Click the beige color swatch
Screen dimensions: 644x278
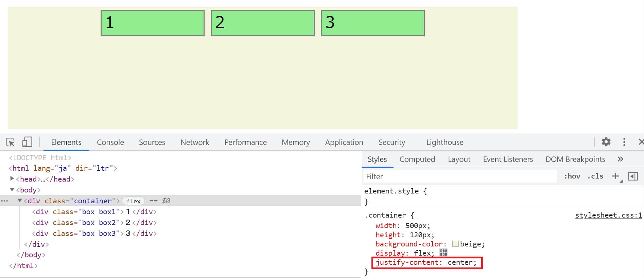coord(455,244)
